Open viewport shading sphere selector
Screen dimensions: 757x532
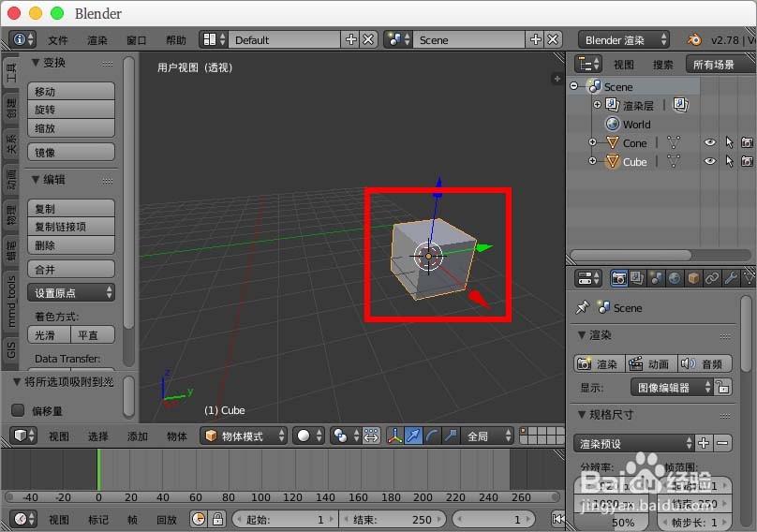point(308,436)
